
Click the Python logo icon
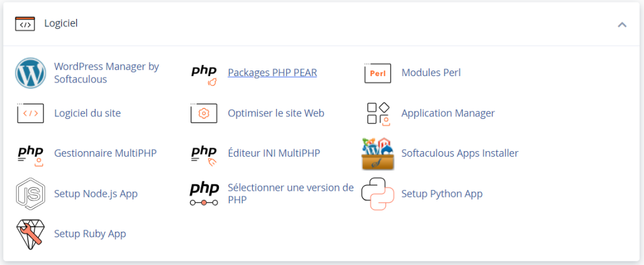[377, 194]
